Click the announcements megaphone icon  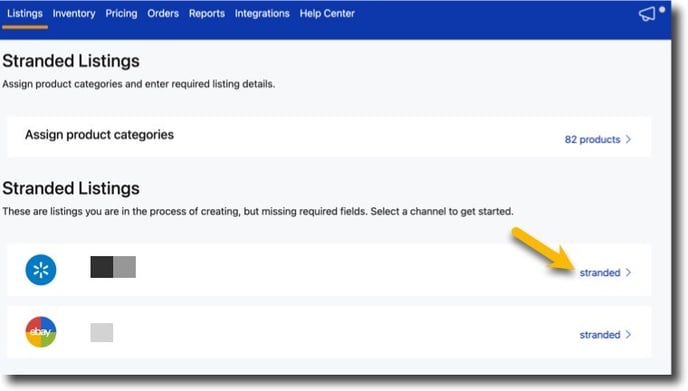click(647, 14)
